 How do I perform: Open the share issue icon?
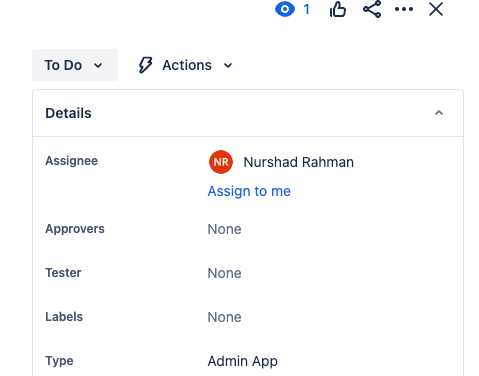372,9
